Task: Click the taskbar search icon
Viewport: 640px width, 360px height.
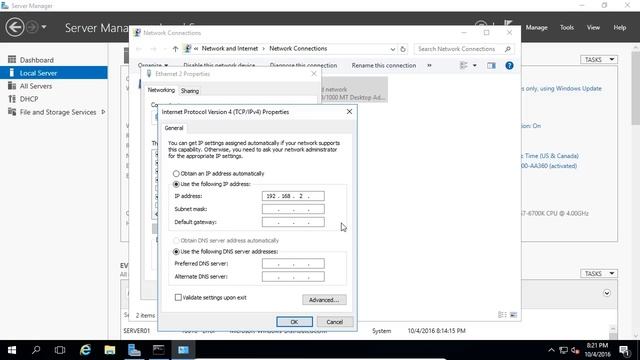Action: click(x=36, y=350)
